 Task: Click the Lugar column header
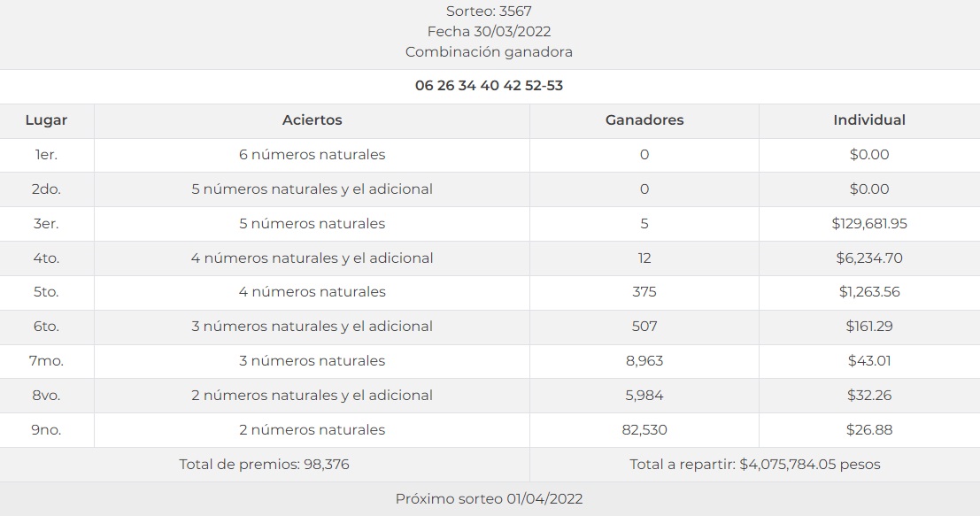coord(46,120)
